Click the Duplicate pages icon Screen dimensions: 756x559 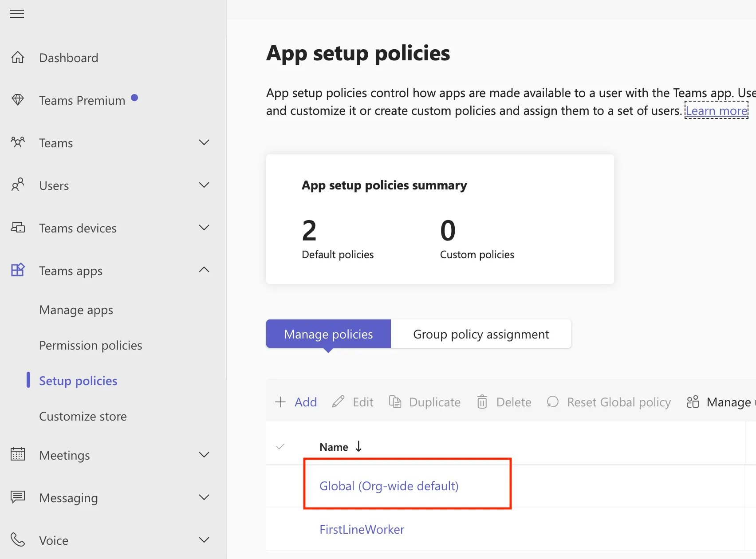point(395,402)
